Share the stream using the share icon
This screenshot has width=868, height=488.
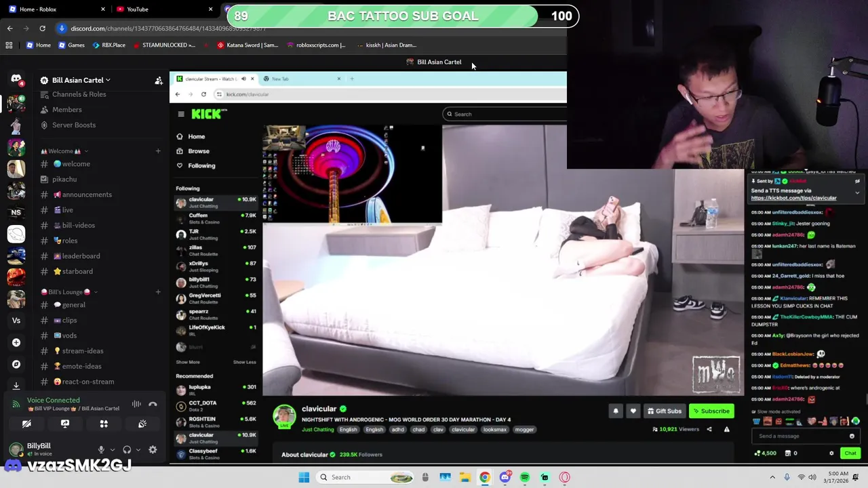709,429
